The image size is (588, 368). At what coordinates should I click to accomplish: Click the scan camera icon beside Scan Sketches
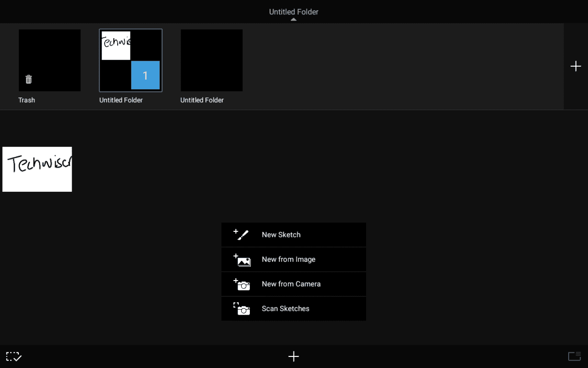(x=242, y=309)
